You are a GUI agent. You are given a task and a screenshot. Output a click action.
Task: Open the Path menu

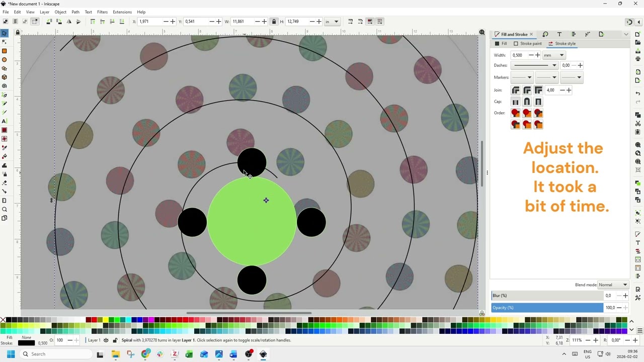(x=75, y=12)
